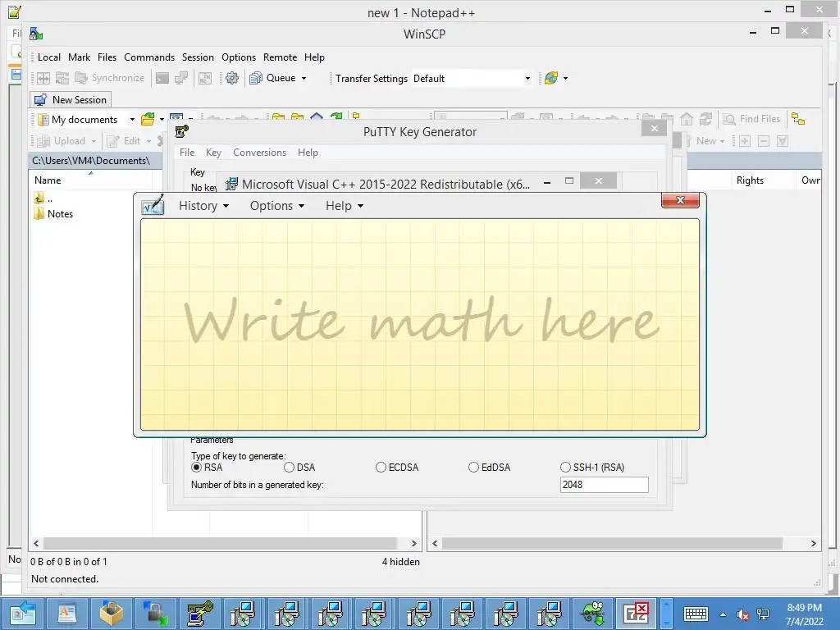Open WinSCP Preferences gear icon
Viewport: 840px width, 630px height.
232,78
